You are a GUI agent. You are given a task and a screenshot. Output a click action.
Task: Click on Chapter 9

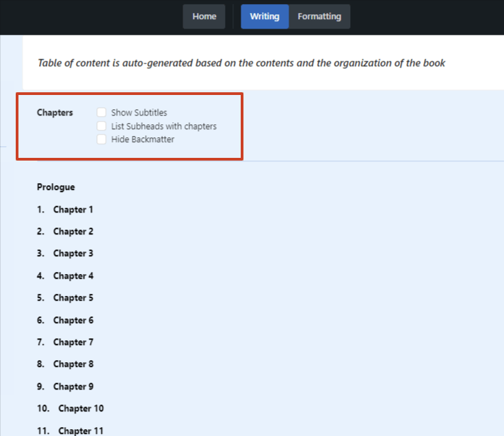pyautogui.click(x=73, y=387)
